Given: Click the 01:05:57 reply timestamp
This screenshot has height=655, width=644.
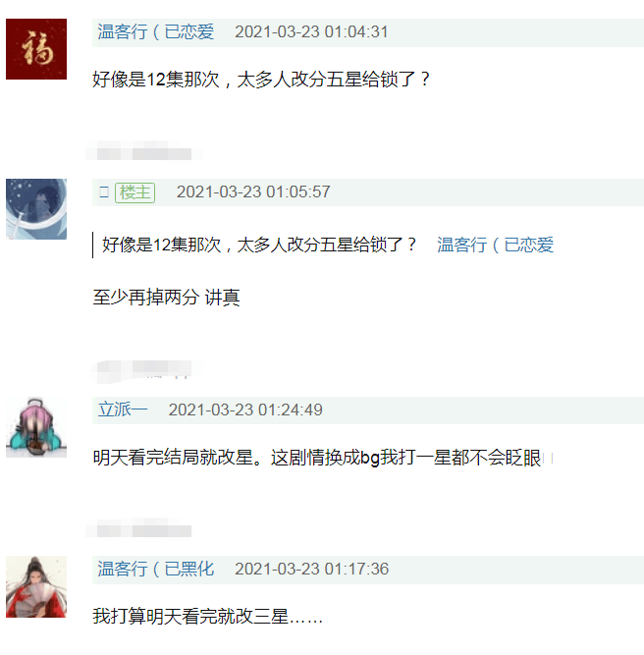Looking at the screenshot, I should pos(253,192).
